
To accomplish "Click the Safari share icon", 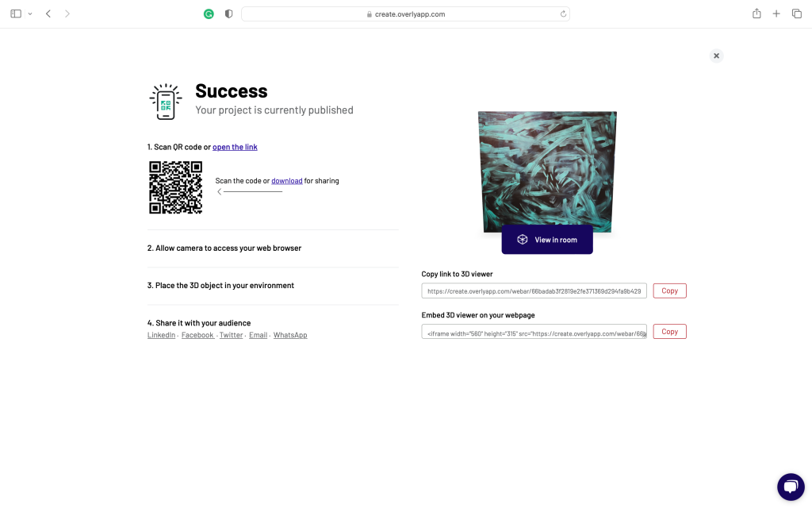I will pyautogui.click(x=756, y=13).
